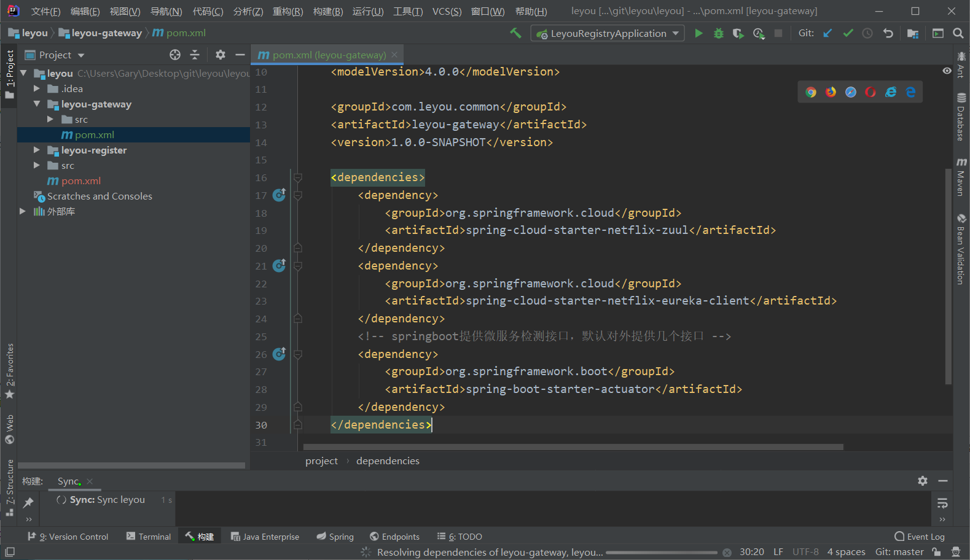Click 4 spaces indent setting
This screenshot has width=970, height=560.
click(x=846, y=552)
